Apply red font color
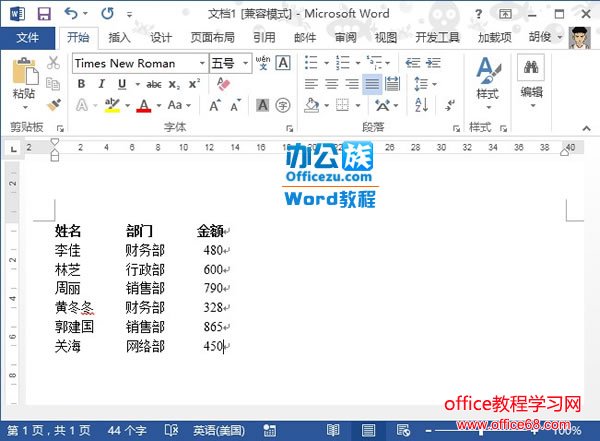 coord(144,105)
